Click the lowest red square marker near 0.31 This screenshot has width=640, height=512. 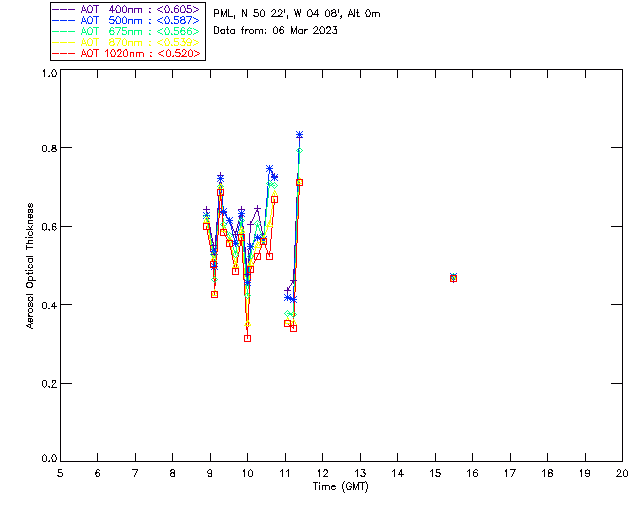[x=247, y=338]
